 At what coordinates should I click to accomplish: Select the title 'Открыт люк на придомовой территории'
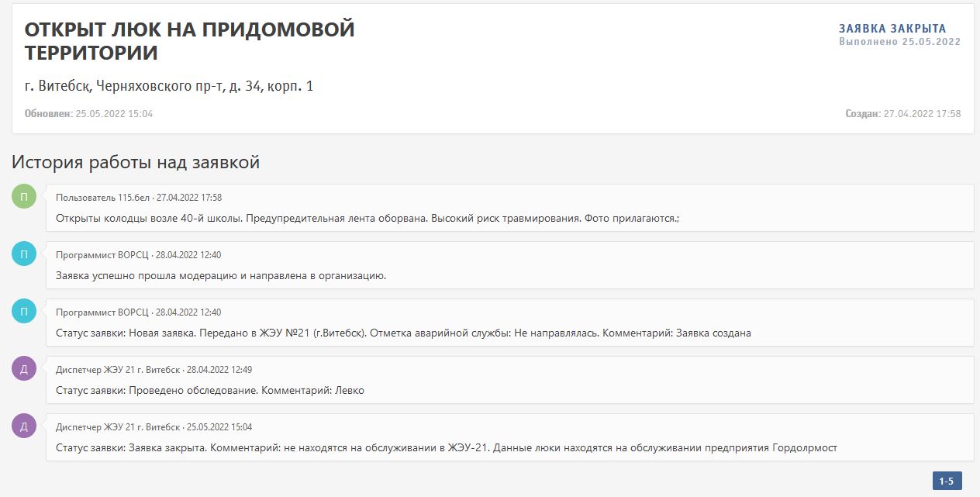pos(189,41)
